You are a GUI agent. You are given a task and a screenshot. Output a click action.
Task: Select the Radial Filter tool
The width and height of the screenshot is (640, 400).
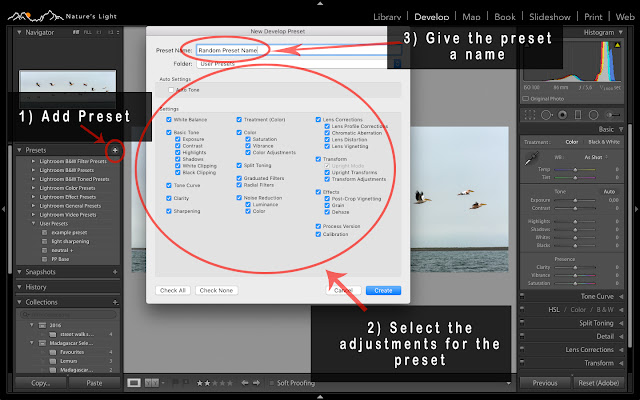(x=593, y=115)
